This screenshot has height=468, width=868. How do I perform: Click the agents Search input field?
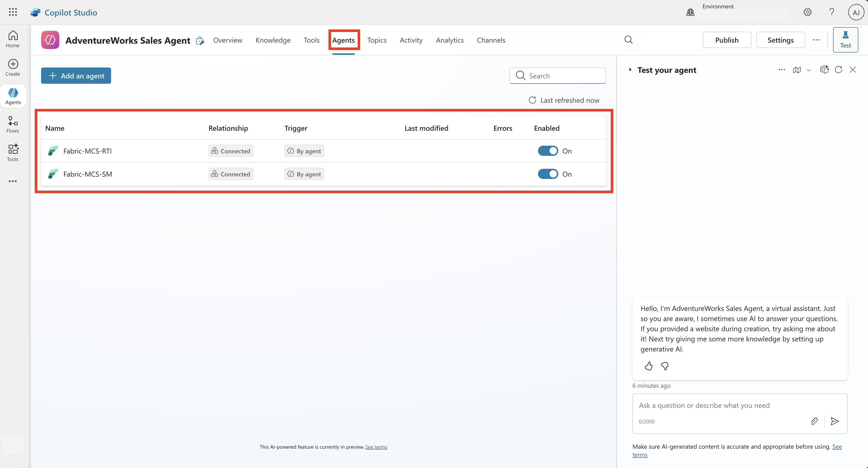(563, 76)
